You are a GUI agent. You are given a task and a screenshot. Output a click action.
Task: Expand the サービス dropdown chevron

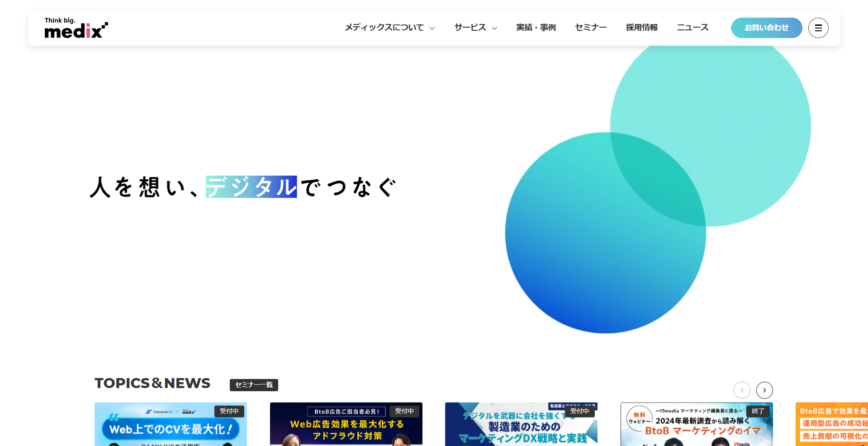(494, 28)
